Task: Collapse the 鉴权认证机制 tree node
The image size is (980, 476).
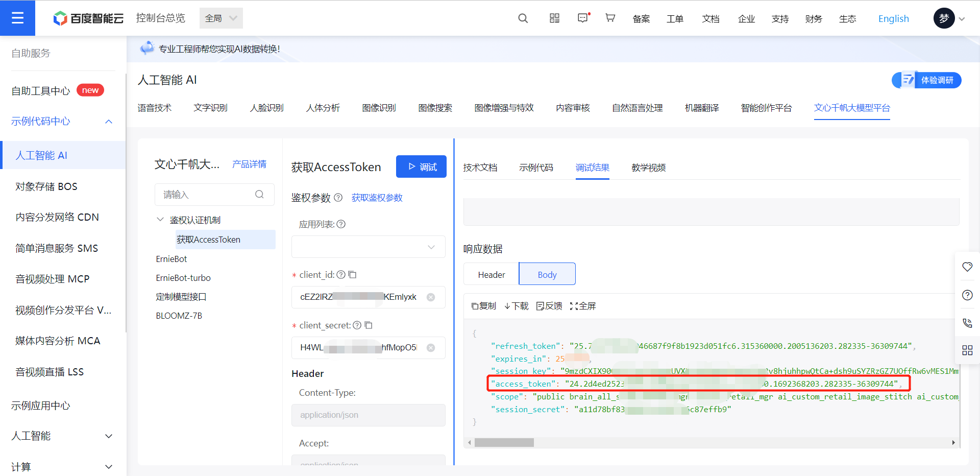Action: pyautogui.click(x=160, y=220)
